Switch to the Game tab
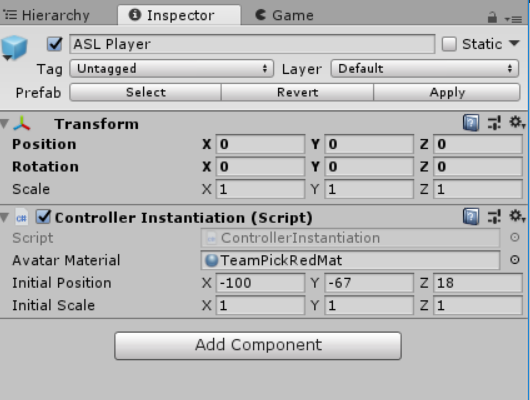This screenshot has width=530, height=400. click(284, 15)
